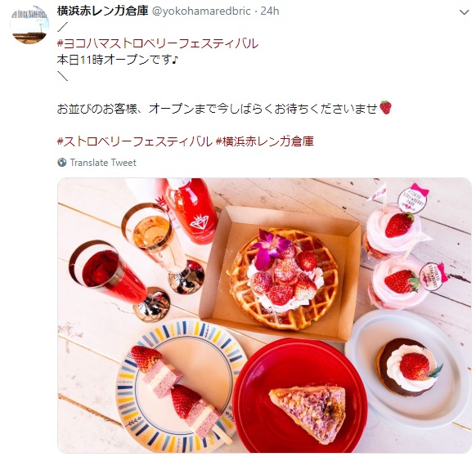This screenshot has height=457, width=476.
Task: Open the @yokohamaredbric handle
Action: pos(201,11)
